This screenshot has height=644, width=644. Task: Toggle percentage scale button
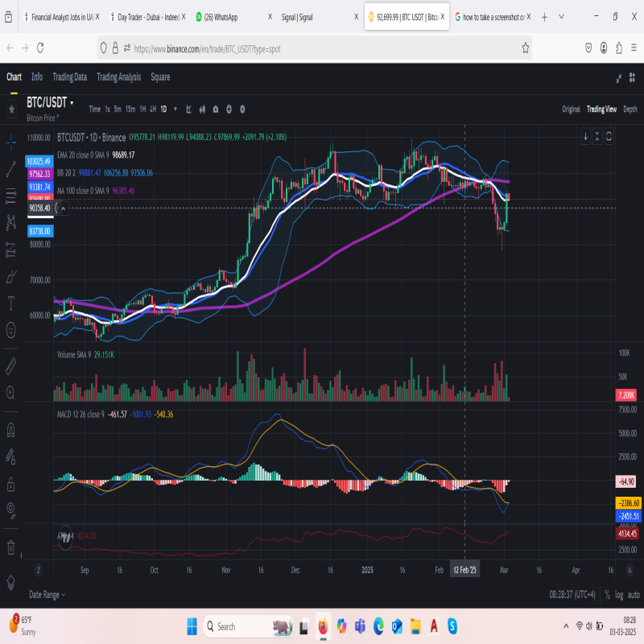(607, 595)
